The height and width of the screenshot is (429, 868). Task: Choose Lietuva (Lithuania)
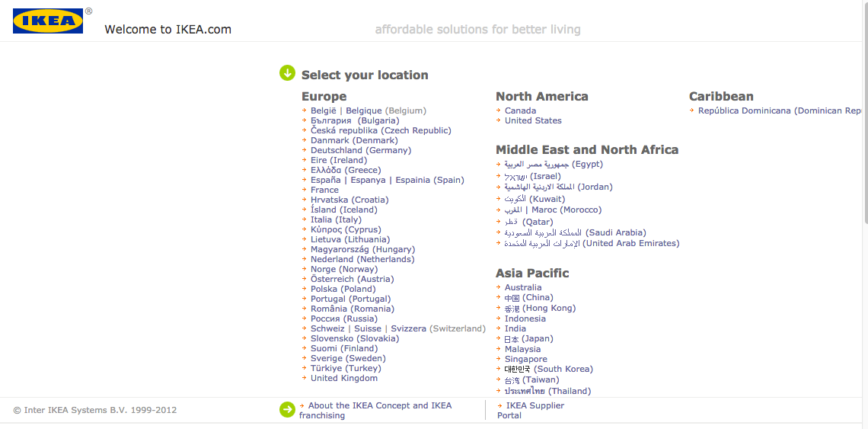coord(350,240)
